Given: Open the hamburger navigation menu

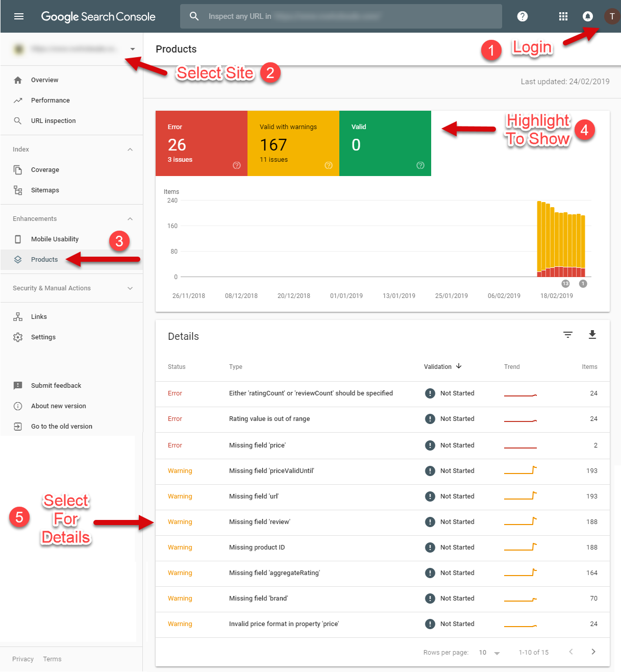Looking at the screenshot, I should [x=19, y=16].
